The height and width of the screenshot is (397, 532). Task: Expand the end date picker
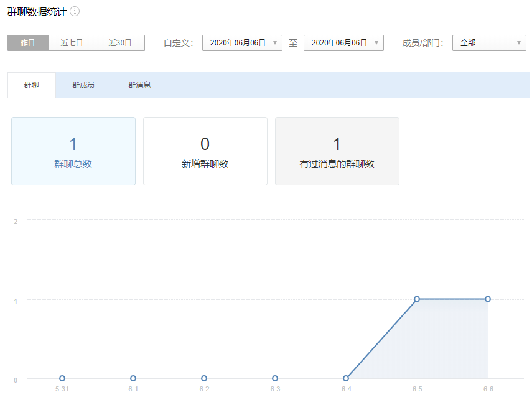coord(343,43)
